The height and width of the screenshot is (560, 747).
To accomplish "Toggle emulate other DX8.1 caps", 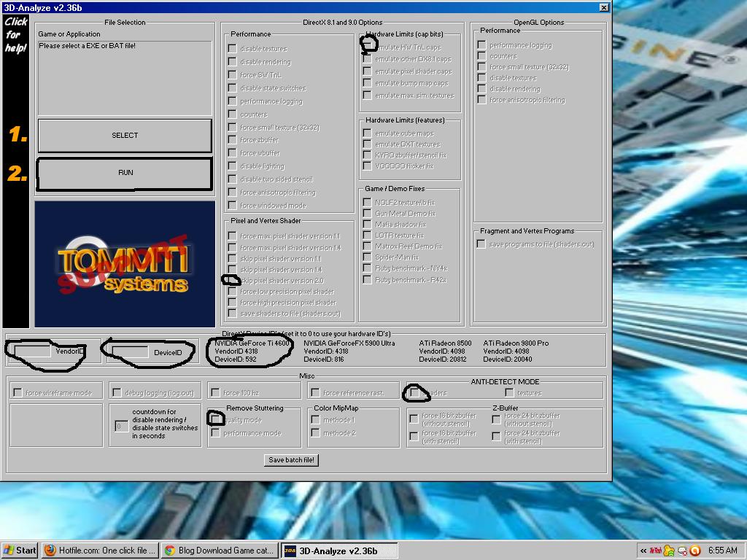I will (x=368, y=59).
